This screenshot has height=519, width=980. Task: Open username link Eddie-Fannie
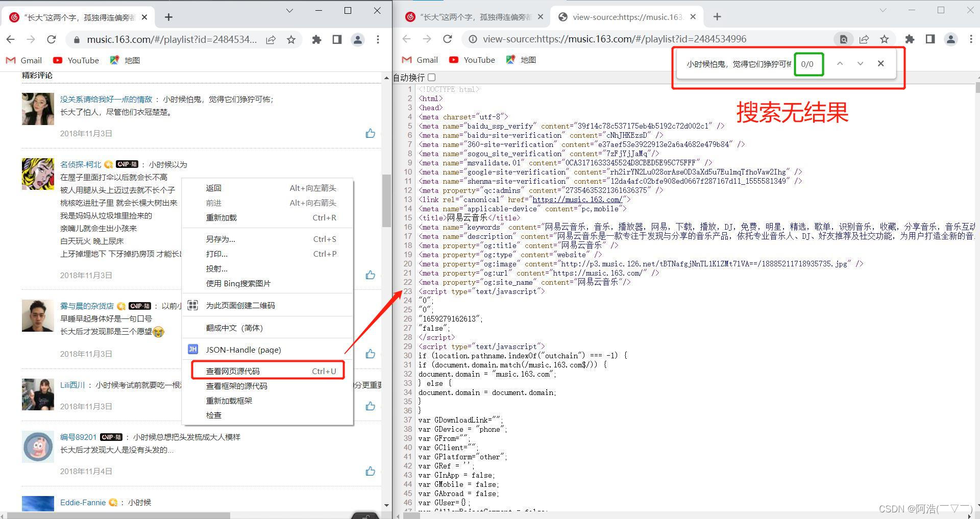coord(83,502)
